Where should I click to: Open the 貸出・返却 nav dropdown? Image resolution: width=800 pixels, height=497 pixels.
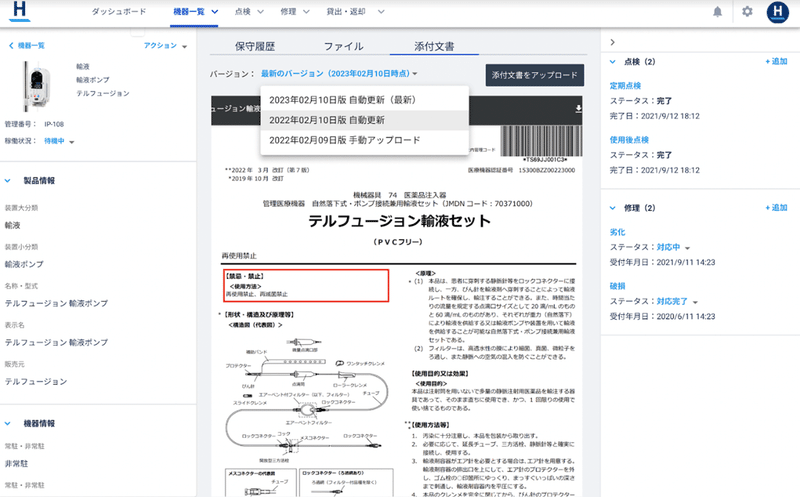pyautogui.click(x=356, y=11)
